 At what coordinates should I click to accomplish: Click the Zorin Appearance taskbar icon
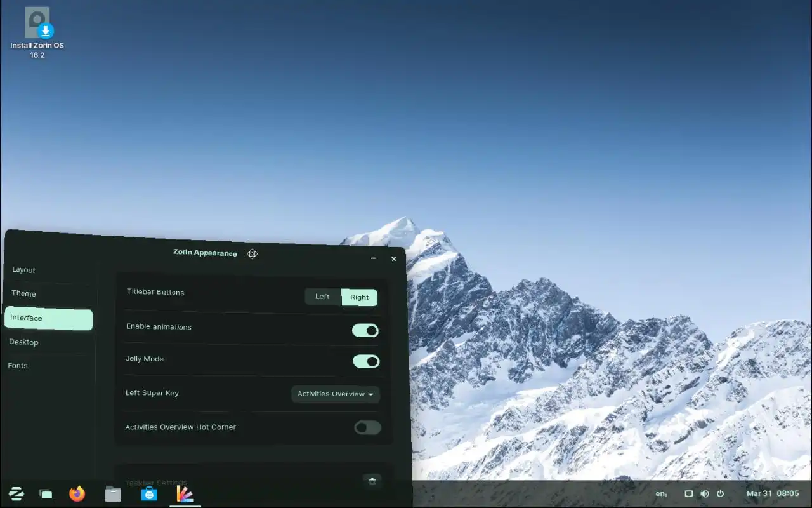(185, 494)
